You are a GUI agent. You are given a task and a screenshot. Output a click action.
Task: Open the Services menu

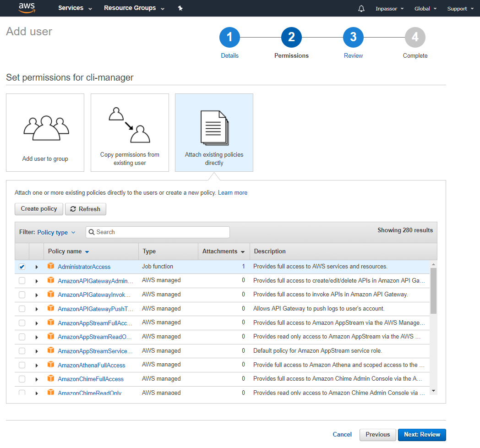coord(75,8)
